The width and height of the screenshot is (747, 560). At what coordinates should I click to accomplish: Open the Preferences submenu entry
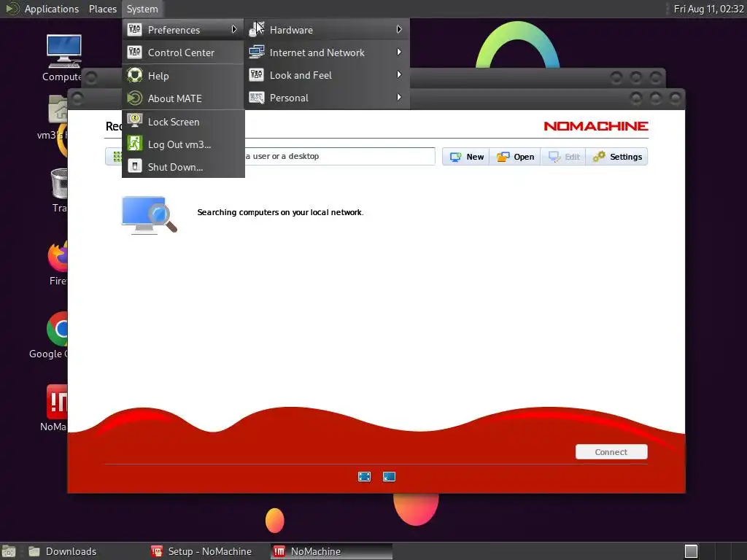(x=183, y=29)
